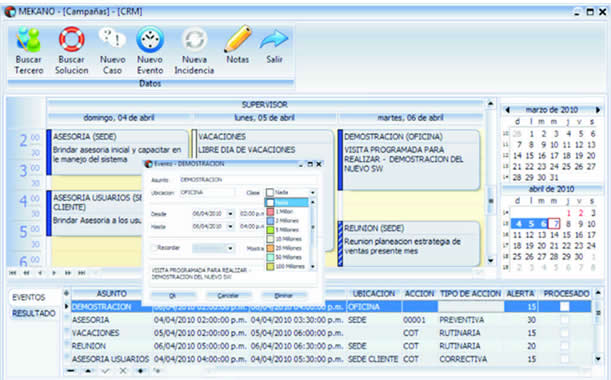The height and width of the screenshot is (380, 611).
Task: Open the Nueva Incidencia tool
Action: (x=194, y=51)
